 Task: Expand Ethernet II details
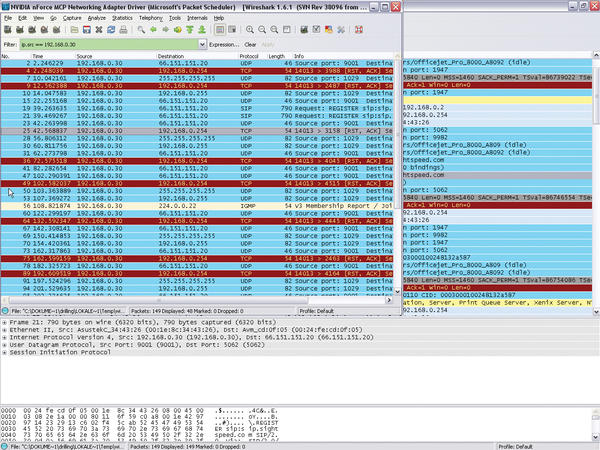coord(4,330)
